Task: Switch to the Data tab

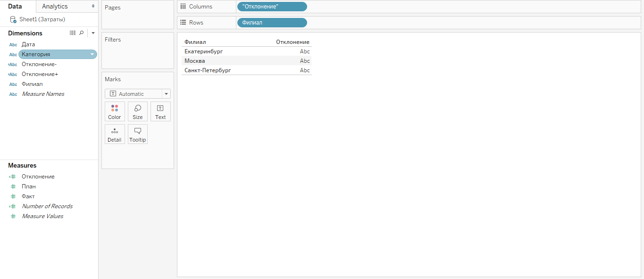Action: pyautogui.click(x=15, y=7)
